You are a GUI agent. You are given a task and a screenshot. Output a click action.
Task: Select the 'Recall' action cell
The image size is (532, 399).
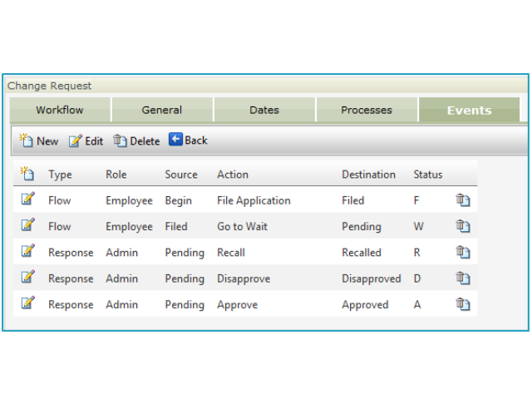coord(231,253)
